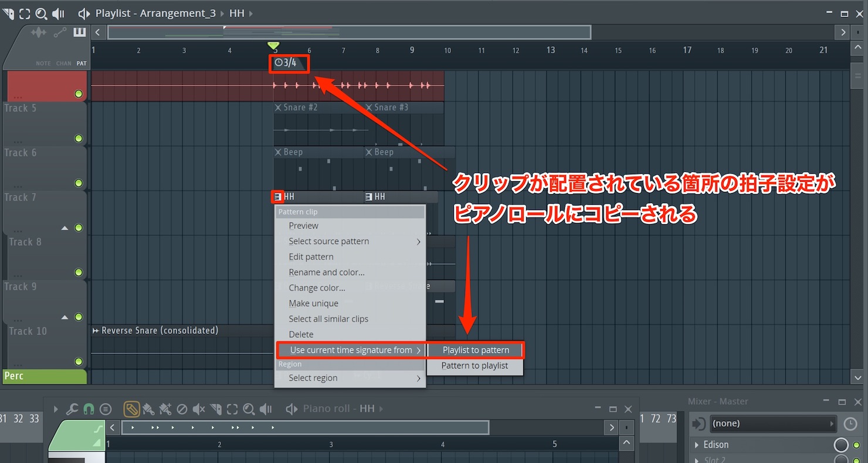Open Piano roll tools wrench menu

(x=72, y=409)
